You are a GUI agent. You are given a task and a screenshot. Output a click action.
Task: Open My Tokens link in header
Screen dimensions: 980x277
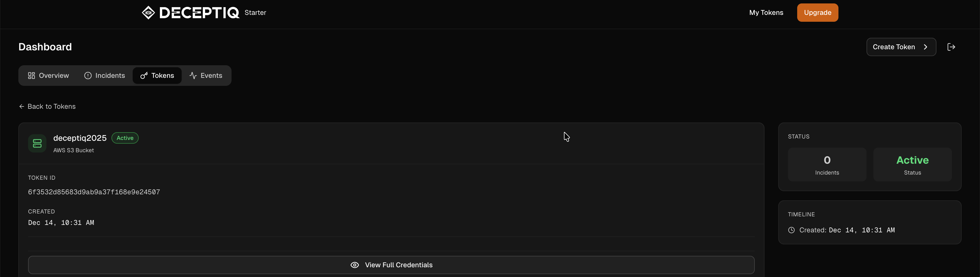point(766,13)
